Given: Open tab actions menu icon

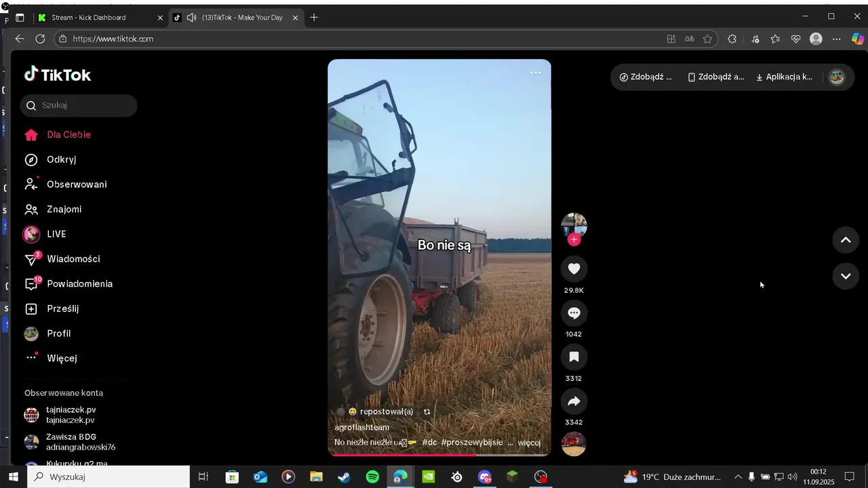Looking at the screenshot, I should (x=20, y=18).
